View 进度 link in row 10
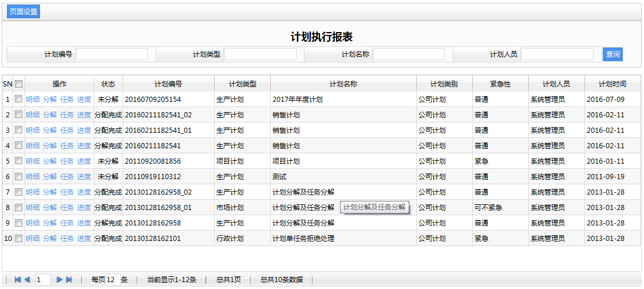The height and width of the screenshot is (289, 644). coord(84,239)
